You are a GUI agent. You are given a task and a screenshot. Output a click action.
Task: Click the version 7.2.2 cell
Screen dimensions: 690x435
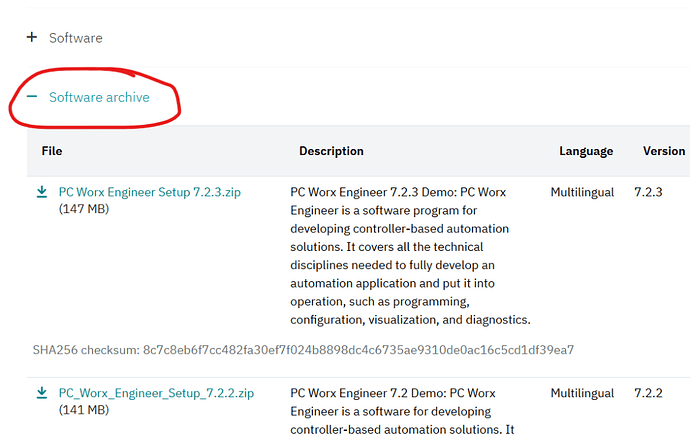(x=648, y=393)
